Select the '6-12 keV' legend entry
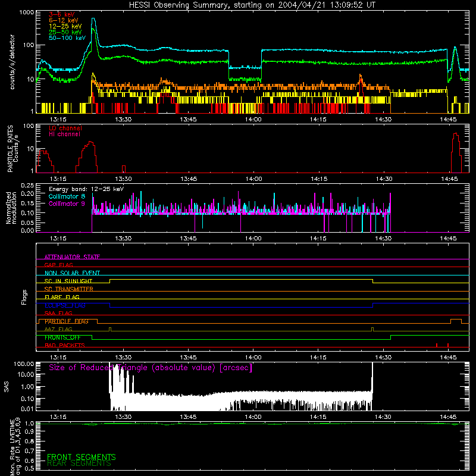The width and height of the screenshot is (476, 476). tap(64, 20)
